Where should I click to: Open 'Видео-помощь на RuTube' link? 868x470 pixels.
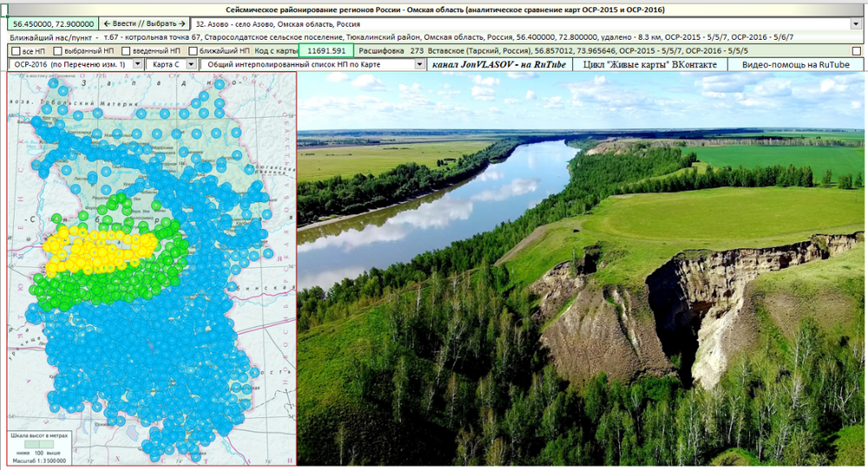(795, 64)
